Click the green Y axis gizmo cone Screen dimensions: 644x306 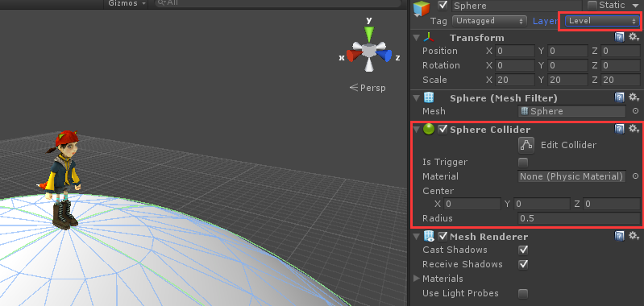tap(369, 34)
